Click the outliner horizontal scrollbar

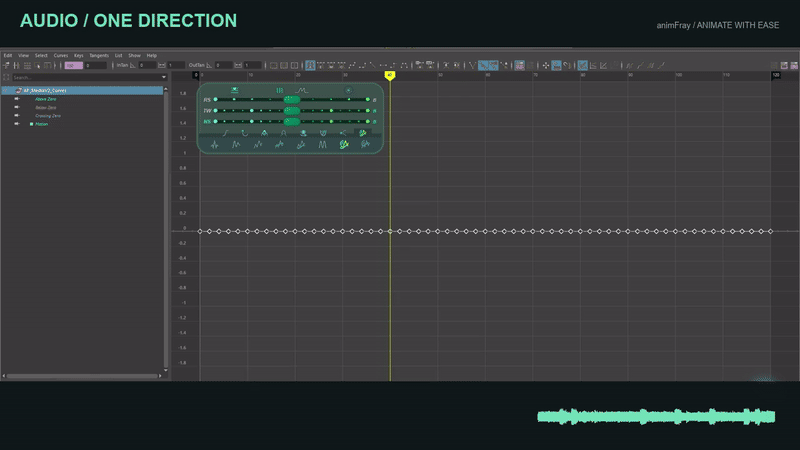point(82,376)
